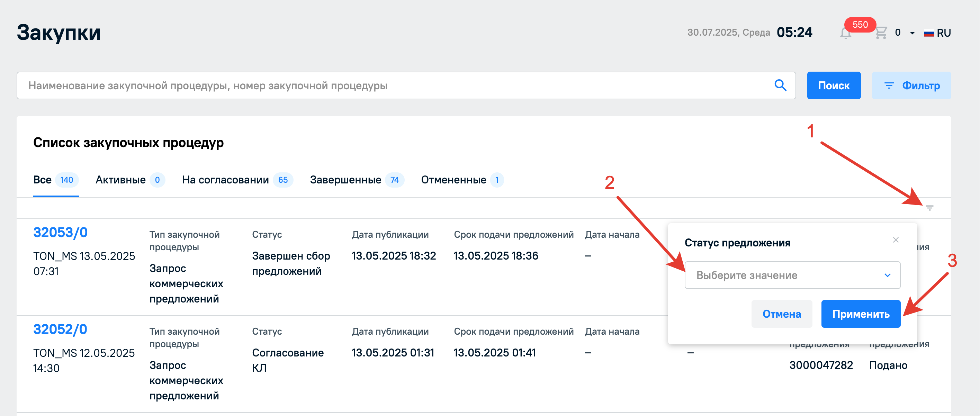Click Применить to apply status filter
980x416 pixels.
pos(861,314)
